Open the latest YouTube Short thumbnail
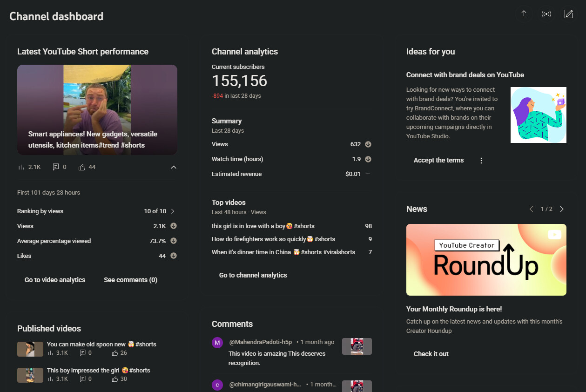The height and width of the screenshot is (392, 586). click(97, 109)
